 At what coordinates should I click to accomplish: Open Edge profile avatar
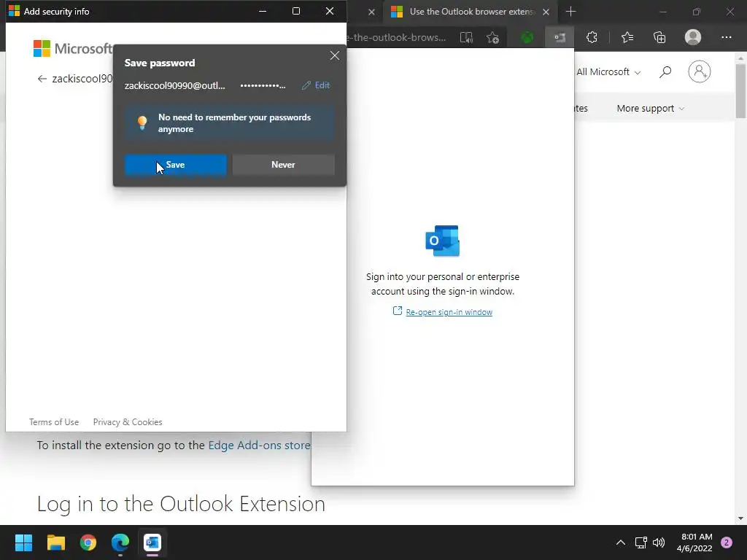(693, 37)
